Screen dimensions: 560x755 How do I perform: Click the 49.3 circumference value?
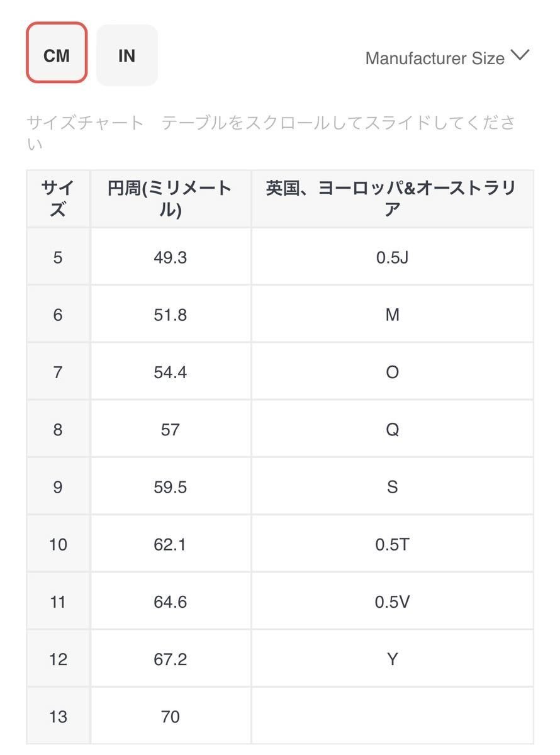click(171, 257)
